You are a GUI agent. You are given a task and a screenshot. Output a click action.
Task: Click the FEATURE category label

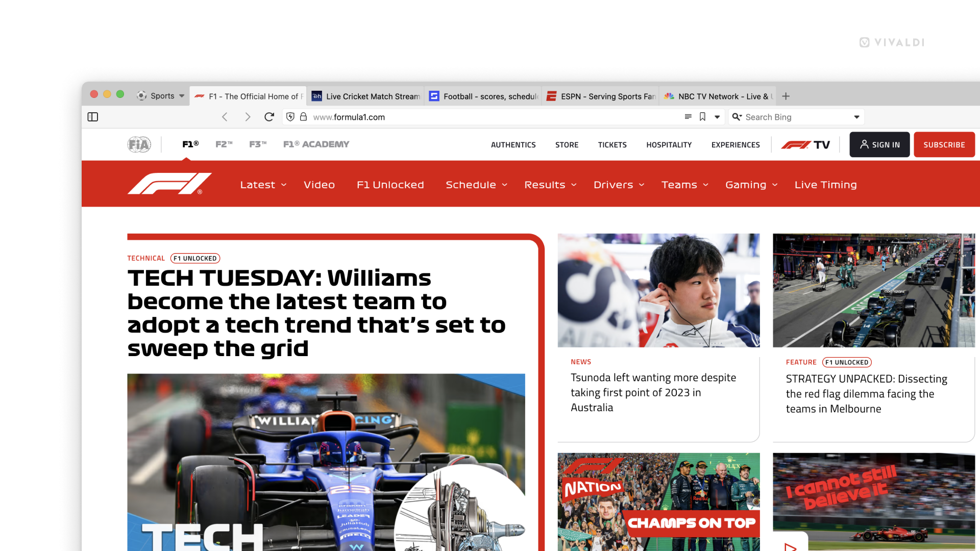(x=801, y=362)
